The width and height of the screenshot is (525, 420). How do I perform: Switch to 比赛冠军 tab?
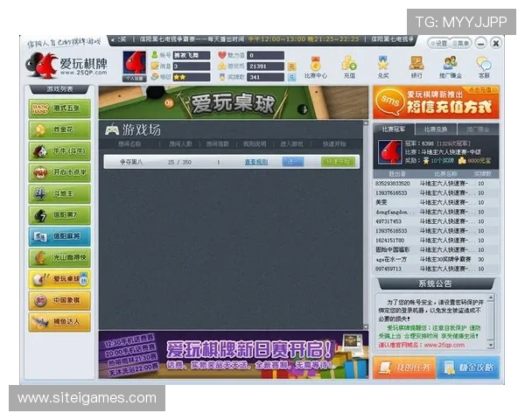394,129
